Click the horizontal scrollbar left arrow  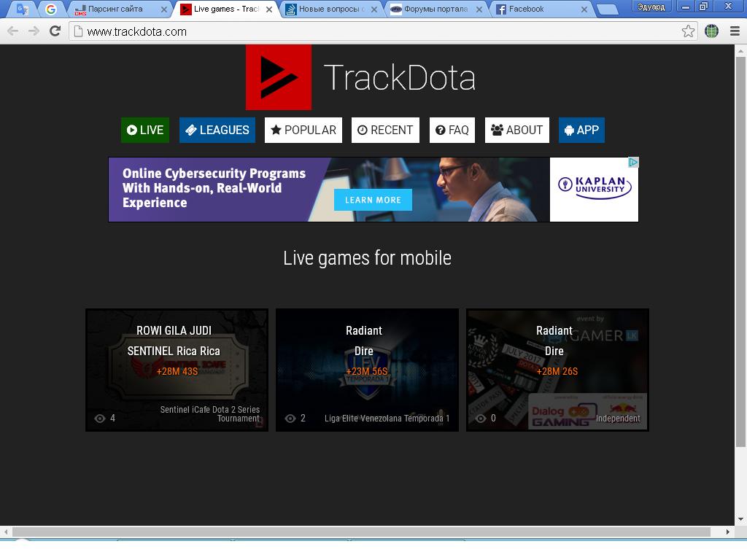6,532
